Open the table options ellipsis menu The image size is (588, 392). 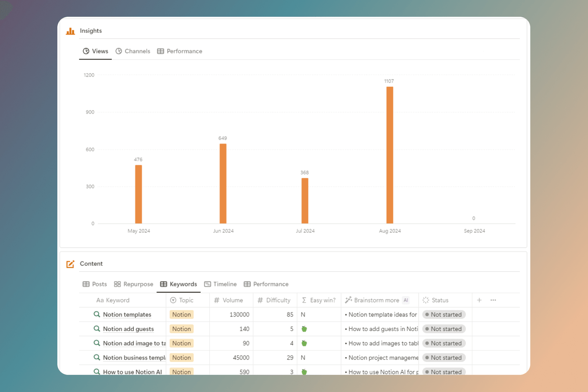tap(493, 300)
